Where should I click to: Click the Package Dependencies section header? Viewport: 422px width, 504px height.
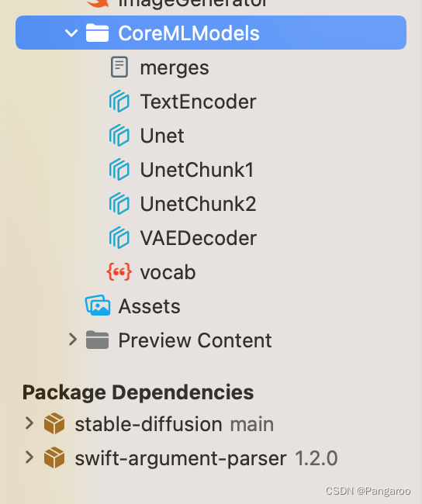[138, 393]
